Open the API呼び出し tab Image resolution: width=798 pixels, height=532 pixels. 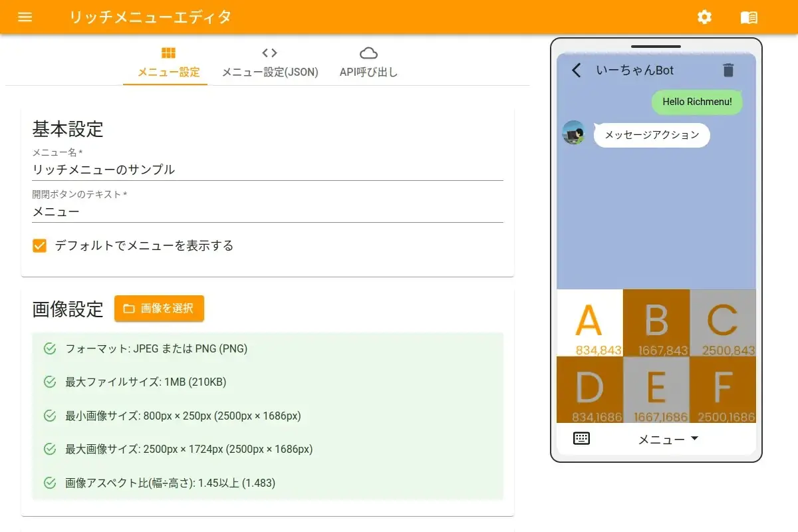tap(368, 63)
